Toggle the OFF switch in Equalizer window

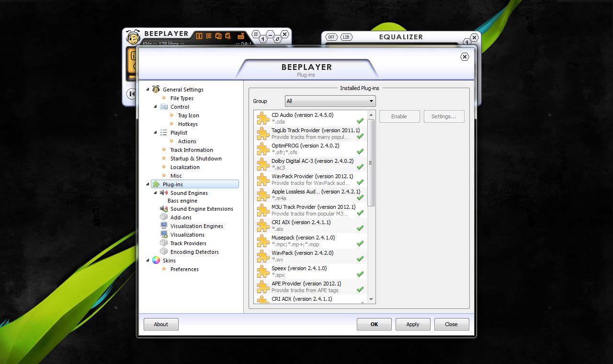331,37
